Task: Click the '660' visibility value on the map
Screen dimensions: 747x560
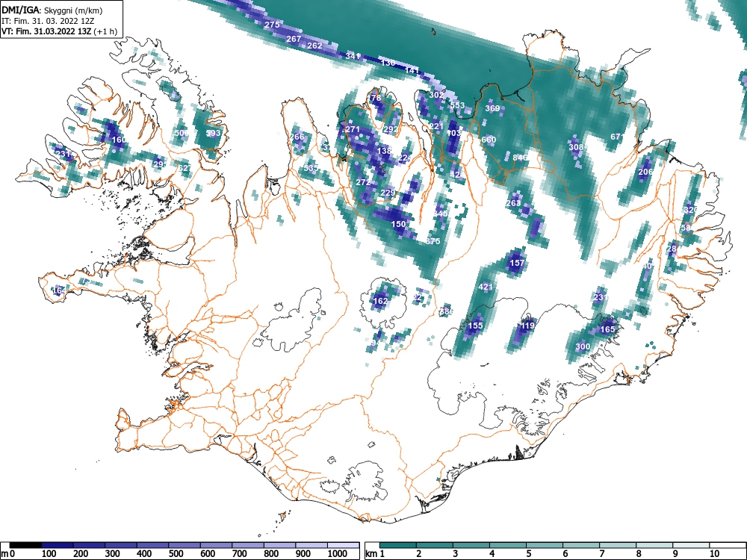Action: [x=489, y=140]
